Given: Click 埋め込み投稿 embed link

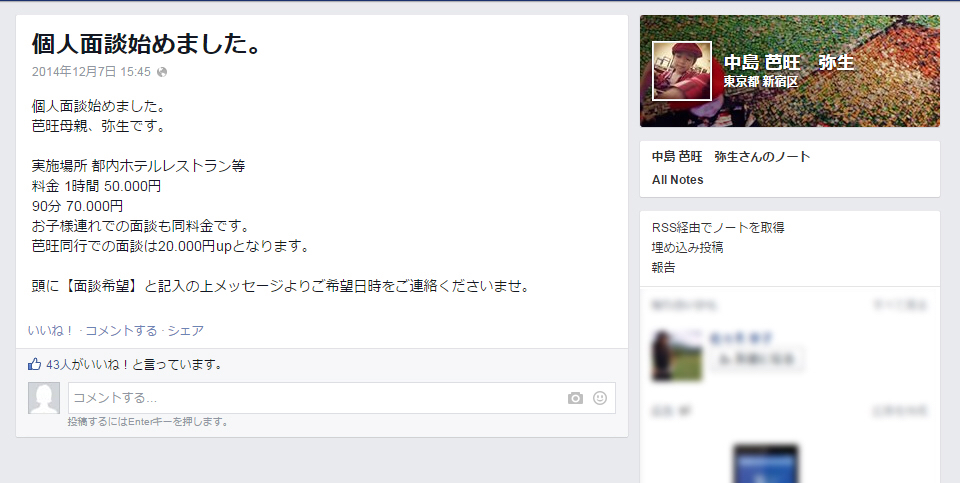Looking at the screenshot, I should (688, 247).
